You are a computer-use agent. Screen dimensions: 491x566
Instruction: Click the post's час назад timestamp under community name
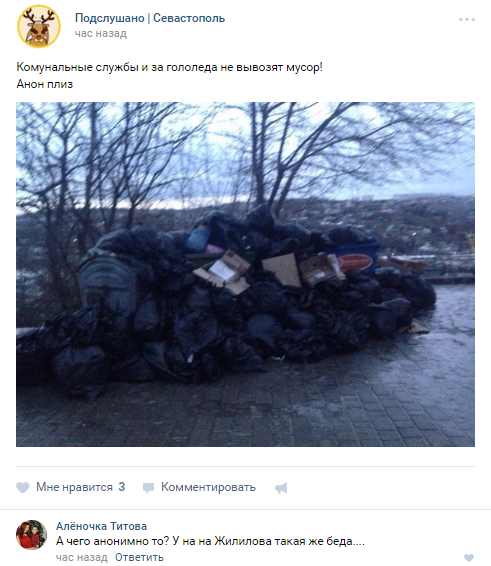[x=101, y=34]
